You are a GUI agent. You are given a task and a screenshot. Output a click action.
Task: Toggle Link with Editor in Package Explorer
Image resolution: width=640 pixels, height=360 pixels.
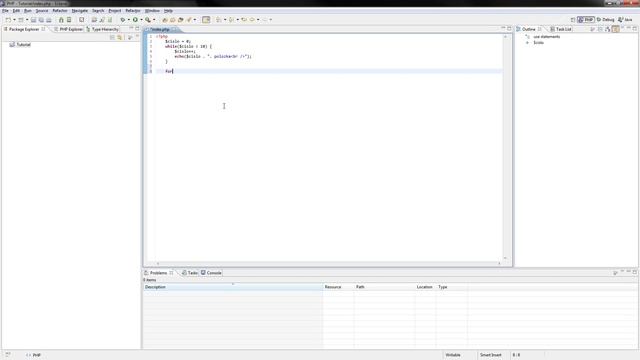coord(120,38)
